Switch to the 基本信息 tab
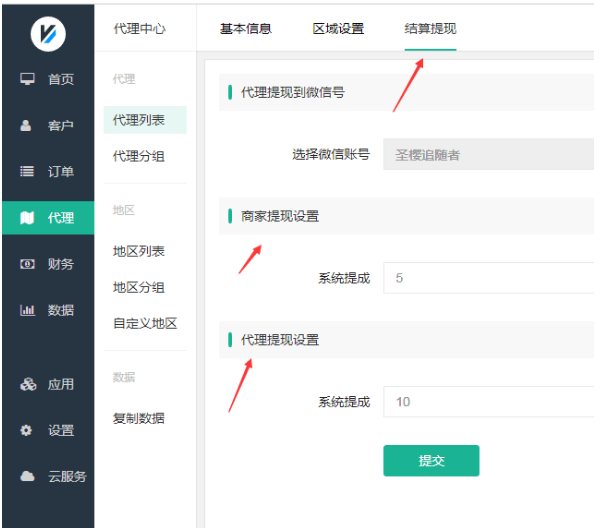This screenshot has width=603, height=528. tap(246, 28)
